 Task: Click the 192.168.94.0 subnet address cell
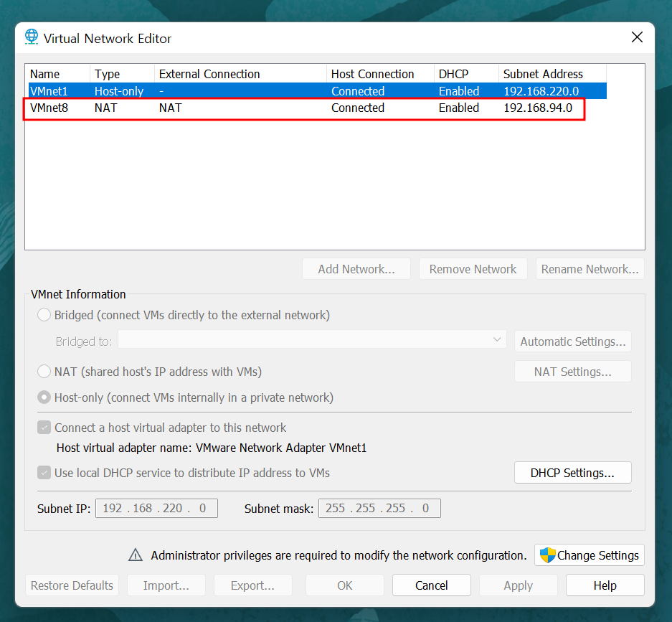coord(538,108)
